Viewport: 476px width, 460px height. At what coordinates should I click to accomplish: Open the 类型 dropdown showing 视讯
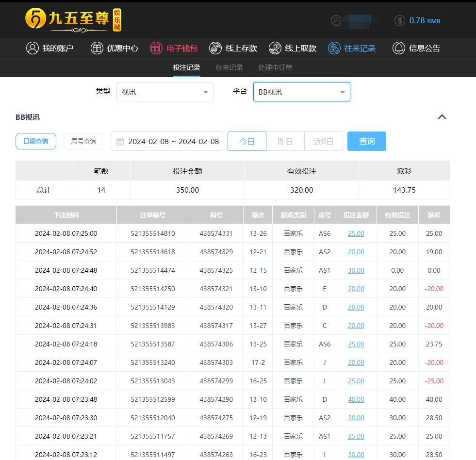coord(165,92)
